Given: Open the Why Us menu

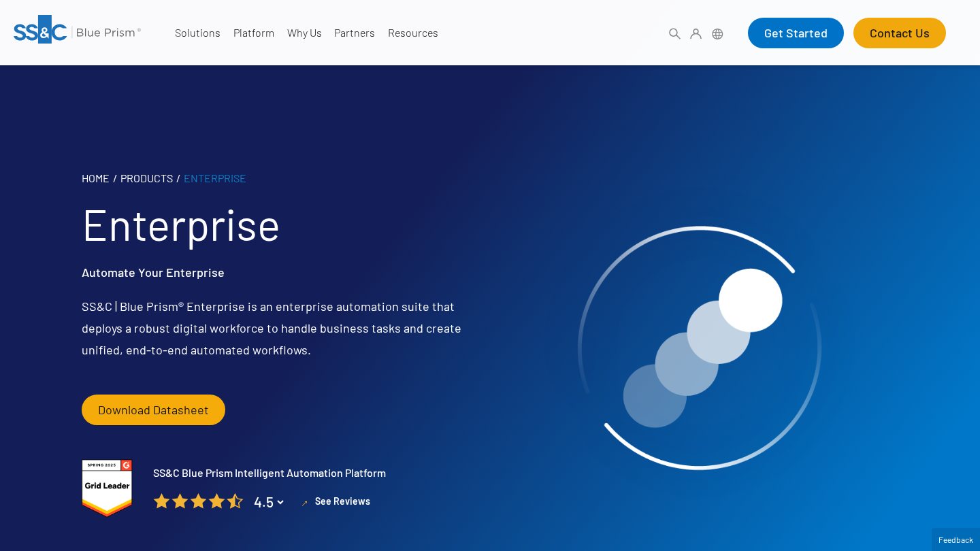Looking at the screenshot, I should (304, 33).
